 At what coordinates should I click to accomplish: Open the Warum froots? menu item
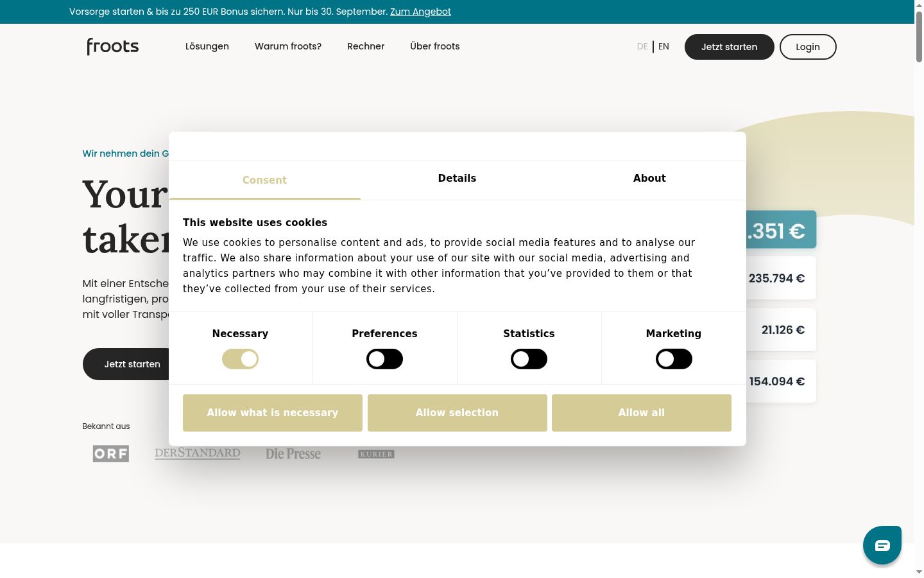288,46
